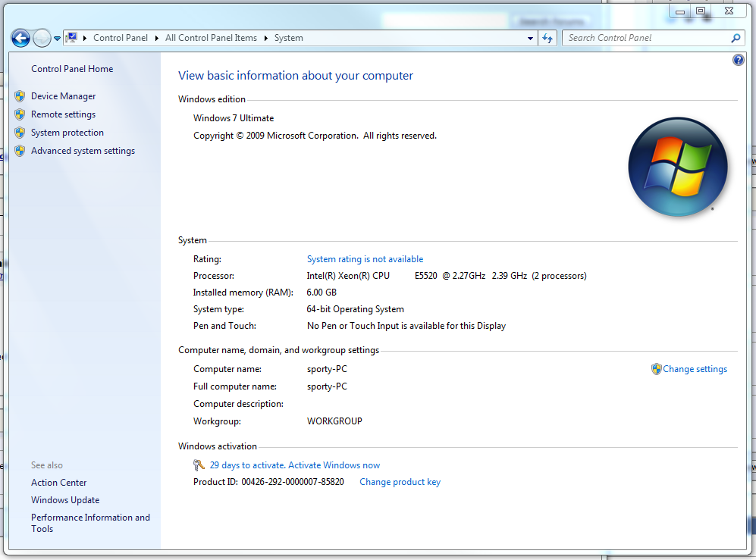Viewport: 756px width, 560px height.
Task: Click the Forward navigation arrow button
Action: 42,38
